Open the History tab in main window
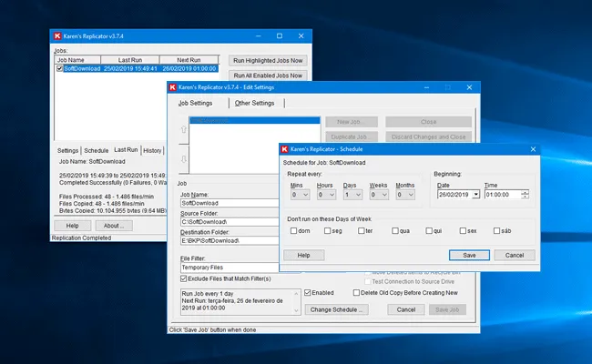Image resolution: width=592 pixels, height=364 pixels. pyautogui.click(x=152, y=150)
